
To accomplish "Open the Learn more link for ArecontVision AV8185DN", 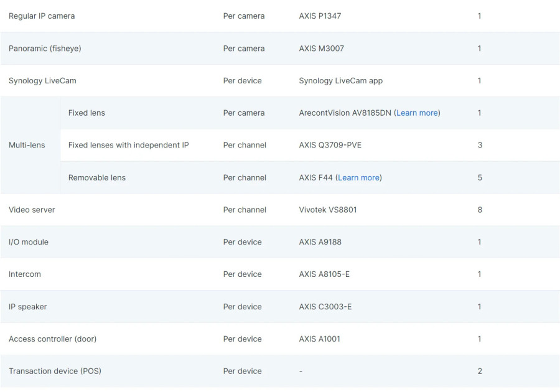I will point(417,113).
